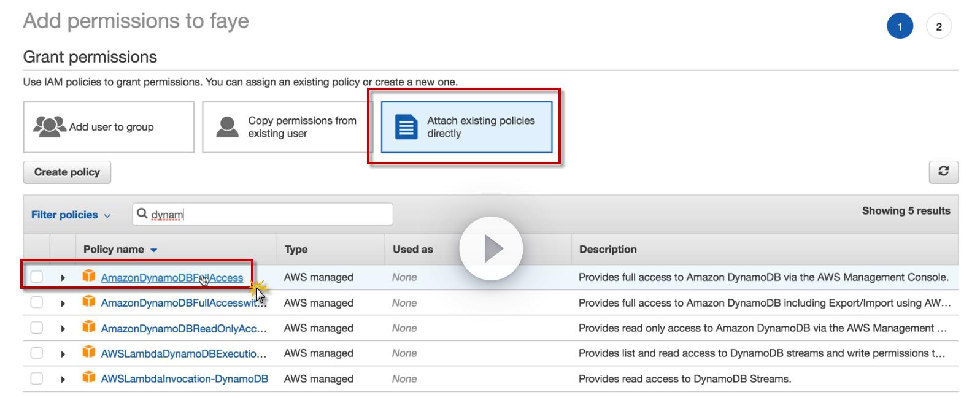Sort by the Policy name column
The width and height of the screenshot is (980, 414).
click(120, 249)
